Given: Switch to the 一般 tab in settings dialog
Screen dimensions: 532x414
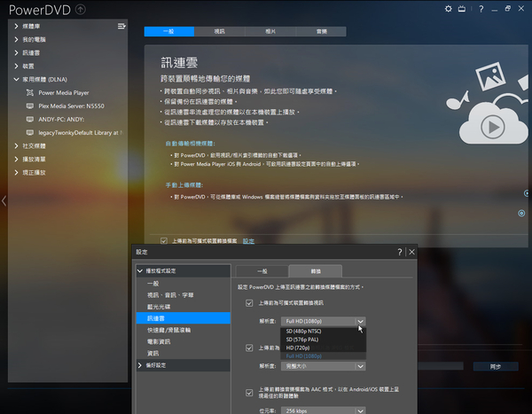Looking at the screenshot, I should (x=262, y=269).
